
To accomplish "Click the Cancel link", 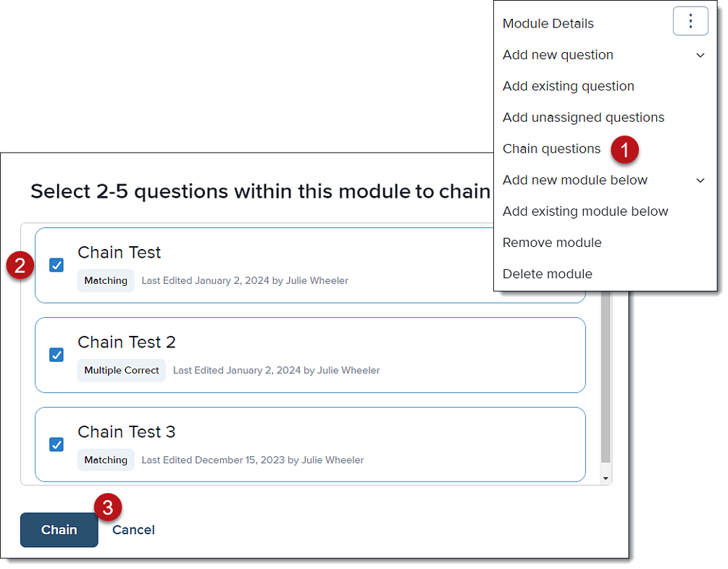I will 133,529.
